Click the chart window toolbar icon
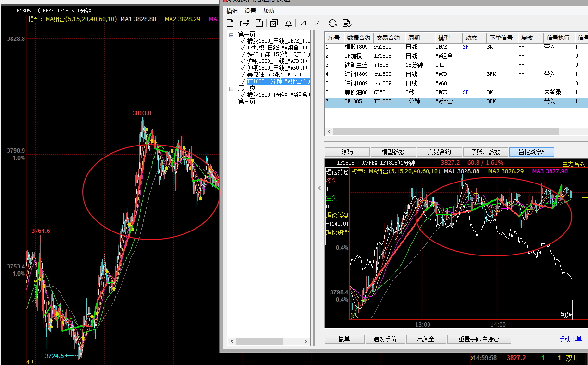Image resolution: width=588 pixels, height=365 pixels. click(274, 23)
